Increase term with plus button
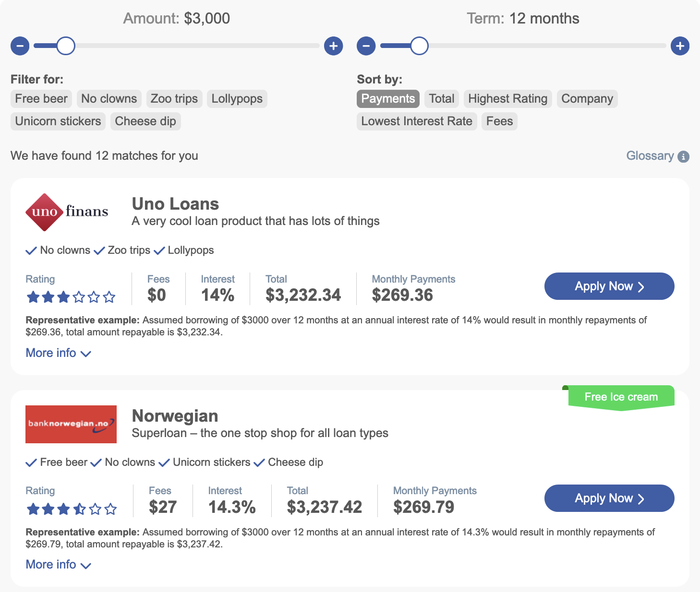700x592 pixels. click(x=680, y=46)
